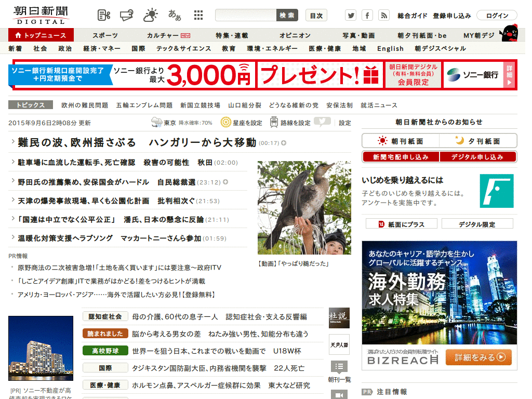532x399 pixels.
Task: Click the moon icon 夕刊紙面 button
Action: [x=478, y=141]
